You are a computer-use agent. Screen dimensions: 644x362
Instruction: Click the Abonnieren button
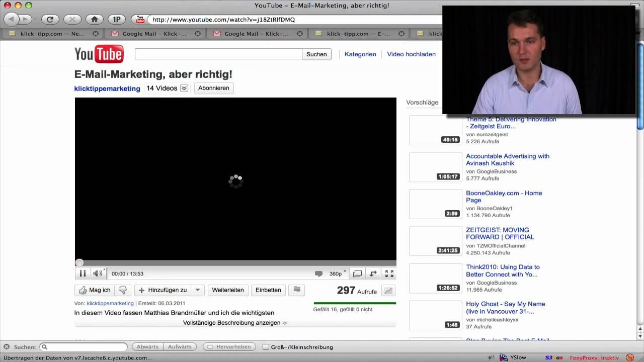[x=213, y=88]
